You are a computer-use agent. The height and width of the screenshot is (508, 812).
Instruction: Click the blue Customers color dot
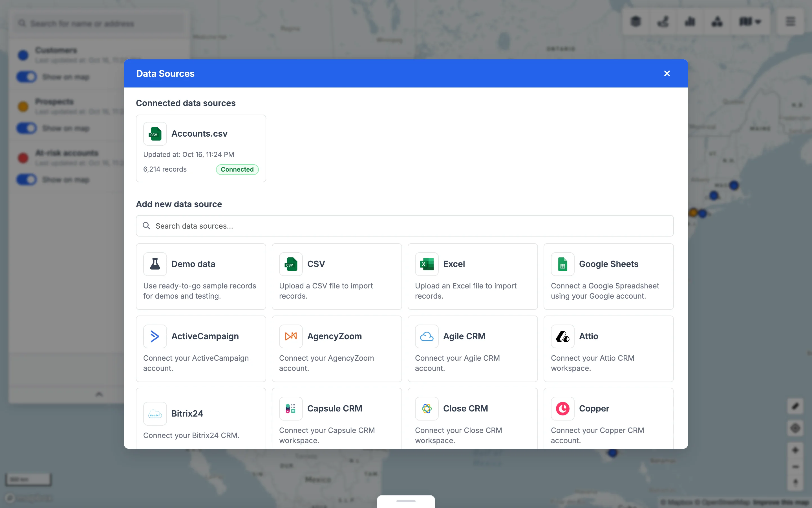pos(23,55)
